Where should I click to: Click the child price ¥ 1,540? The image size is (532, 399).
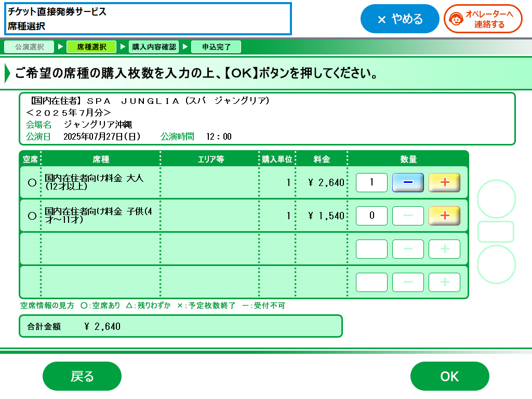(326, 216)
